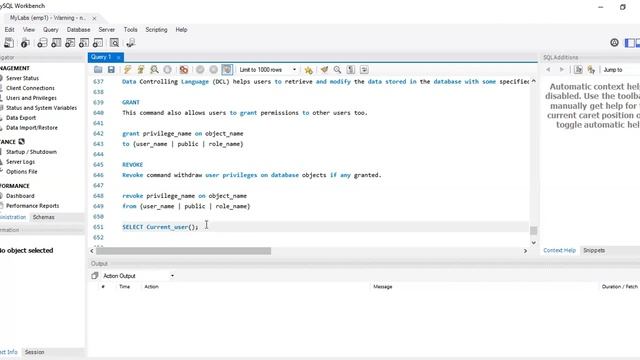Create a new function toolbar icon
Viewport: 640px width, 360px height.
(x=98, y=43)
